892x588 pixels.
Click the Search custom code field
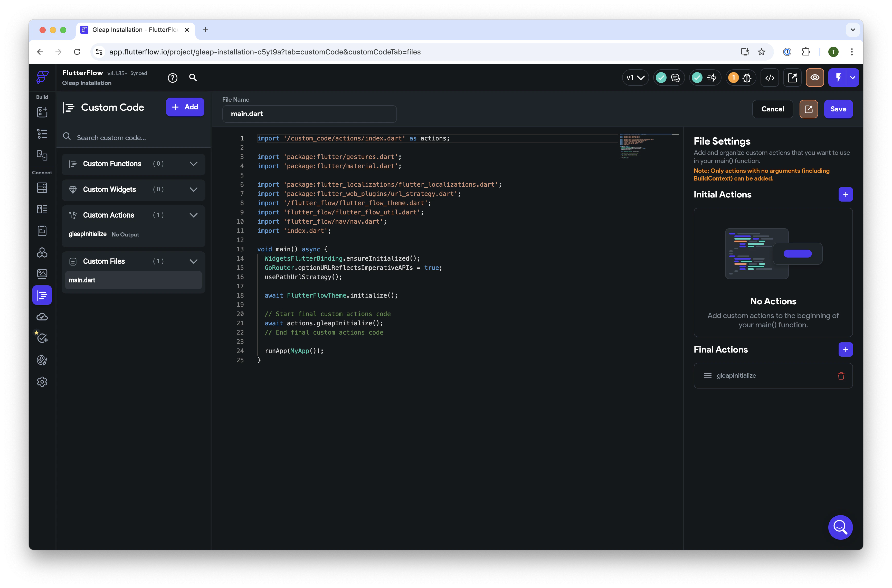pos(134,138)
